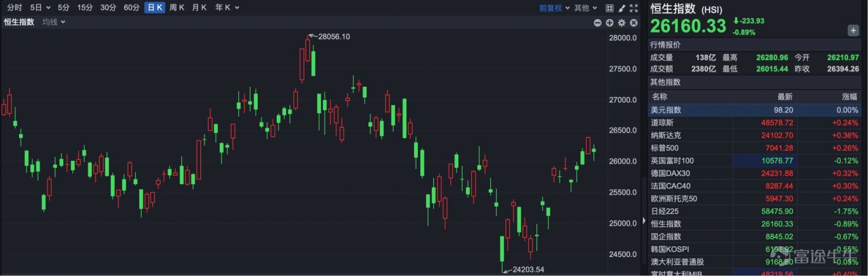868x276 pixels.
Task: Click the 28000.0 price axis label
Action: click(623, 38)
